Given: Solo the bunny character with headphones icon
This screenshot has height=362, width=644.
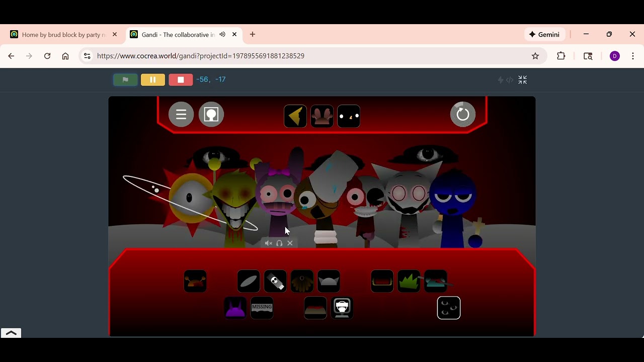Looking at the screenshot, I should coord(279,243).
